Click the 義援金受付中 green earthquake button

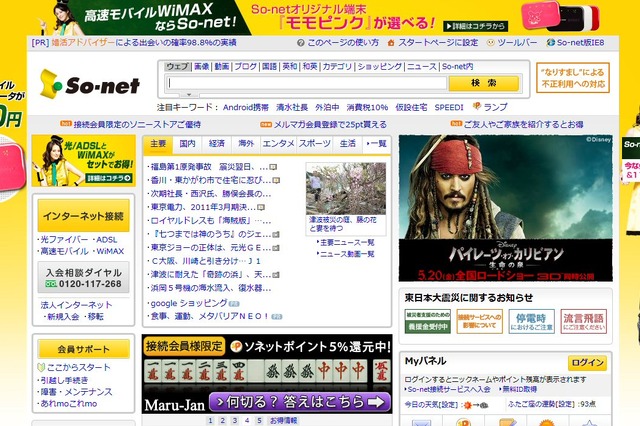point(428,321)
